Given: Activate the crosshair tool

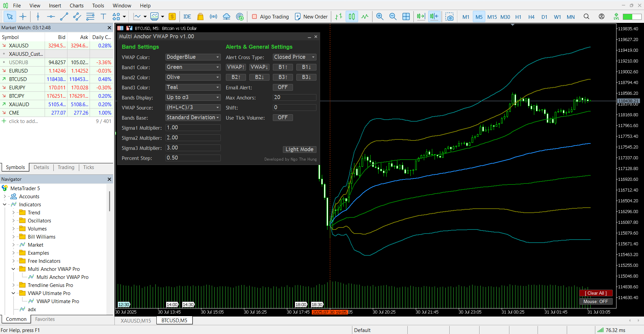Looking at the screenshot, I should 23,16.
